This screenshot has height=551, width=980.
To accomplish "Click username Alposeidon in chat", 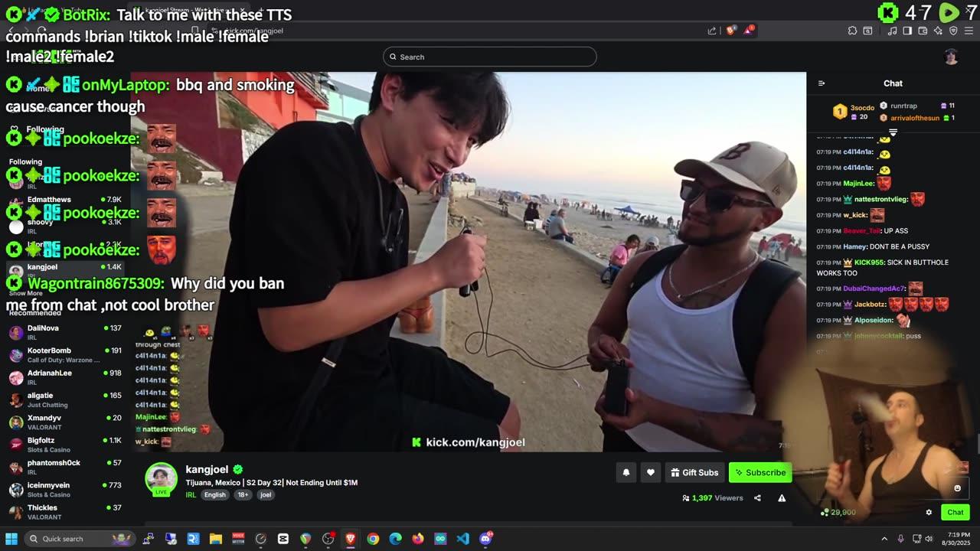I will (x=874, y=321).
